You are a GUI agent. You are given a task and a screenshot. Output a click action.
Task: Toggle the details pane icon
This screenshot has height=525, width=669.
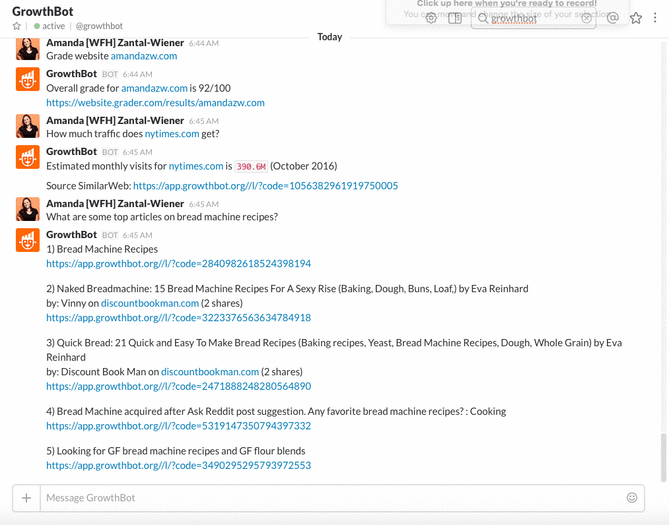(x=455, y=18)
